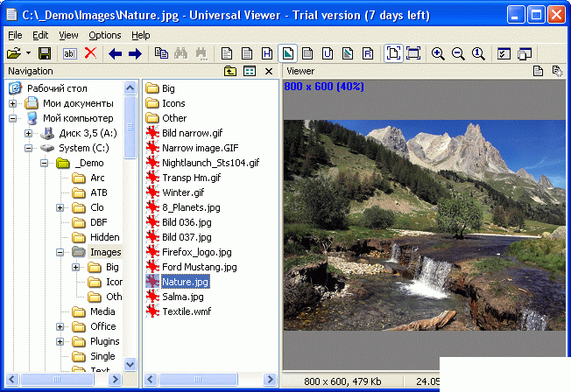Open the settings checklist icon in toolbar
Image resolution: width=571 pixels, height=392 pixels.
tap(504, 54)
